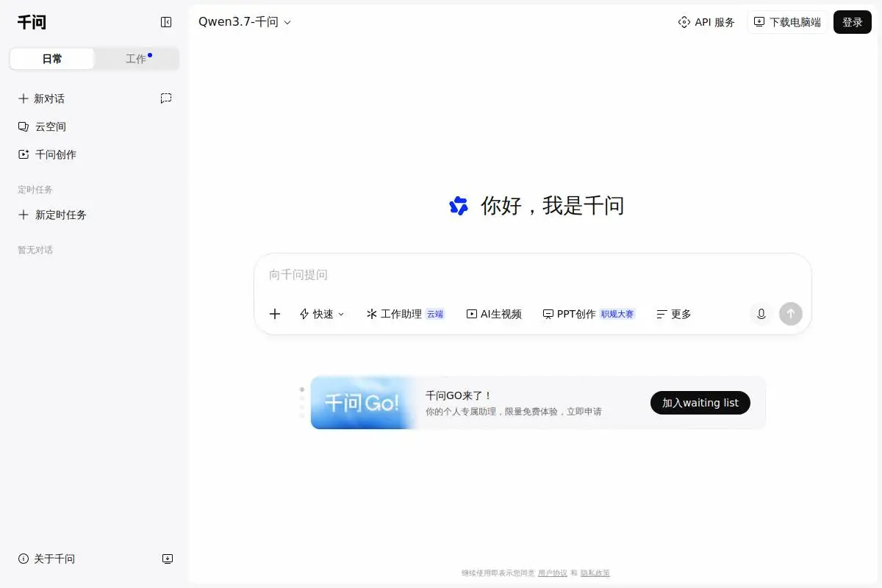Open the 用户协议 link

point(553,573)
